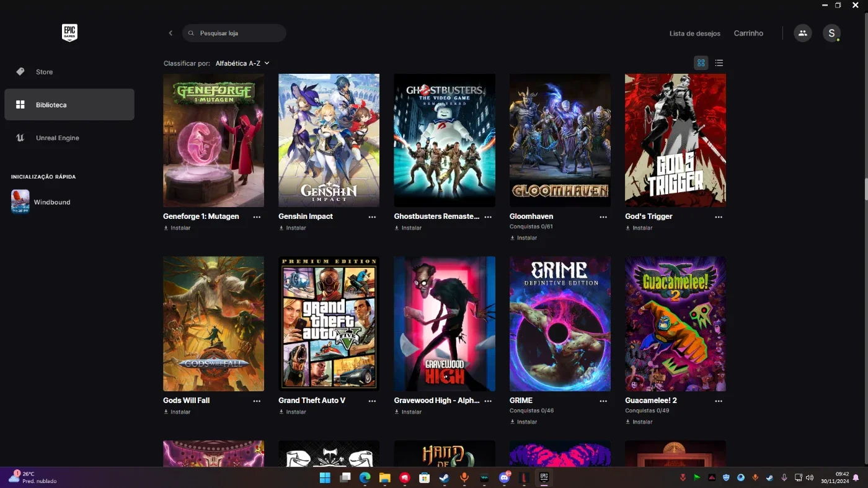Image resolution: width=868 pixels, height=488 pixels.
Task: Open three-dot menu for Gravewood High
Action: [488, 401]
